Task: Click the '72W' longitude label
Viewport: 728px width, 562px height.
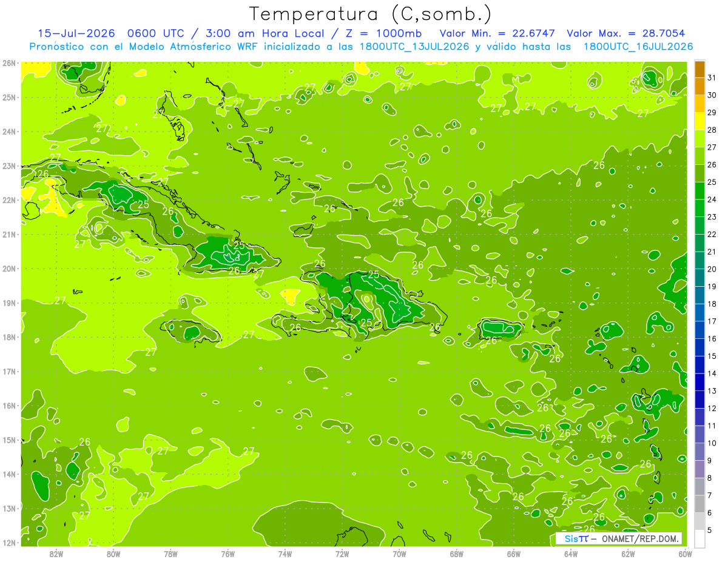Action: pos(342,554)
